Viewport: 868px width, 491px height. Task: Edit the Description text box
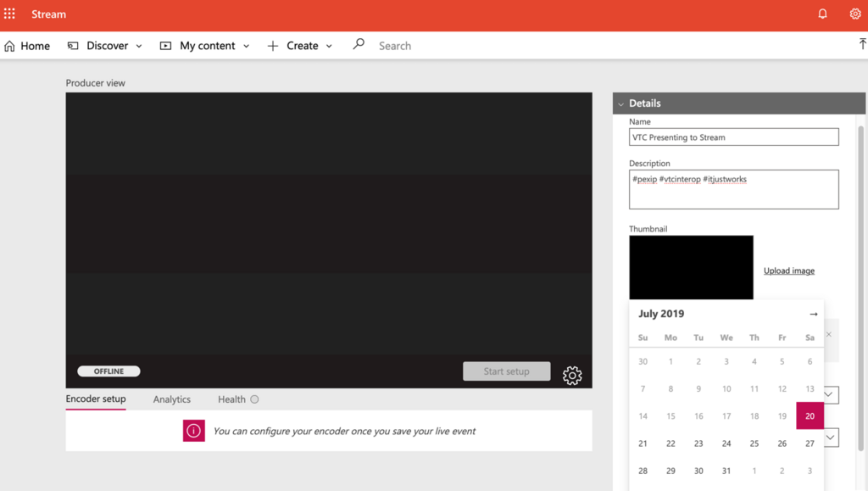coord(733,189)
